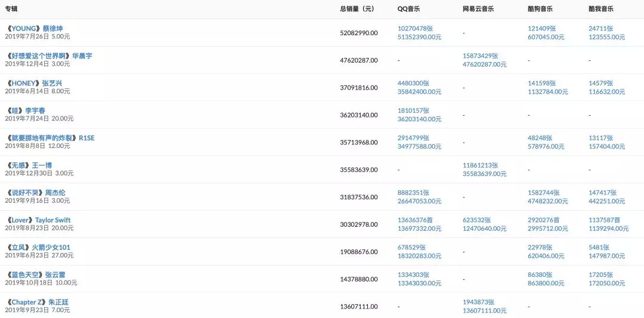
Task: Click 网易云音乐 count 623532张
Action: [x=476, y=220]
